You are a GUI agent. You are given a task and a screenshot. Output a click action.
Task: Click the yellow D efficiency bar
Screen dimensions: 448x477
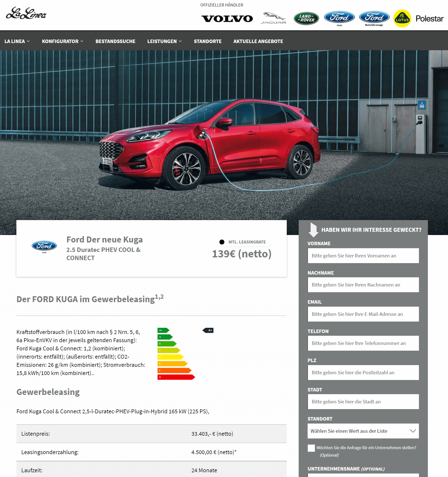tap(170, 357)
